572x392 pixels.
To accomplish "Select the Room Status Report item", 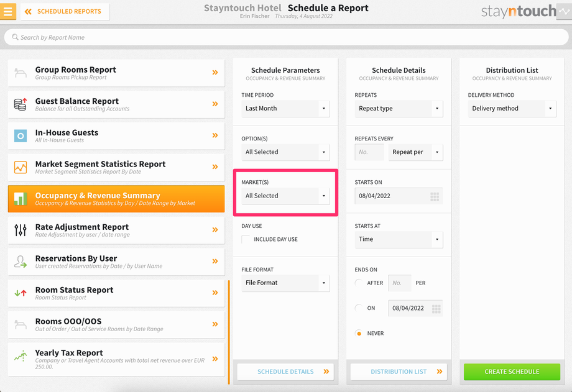I will pos(116,293).
